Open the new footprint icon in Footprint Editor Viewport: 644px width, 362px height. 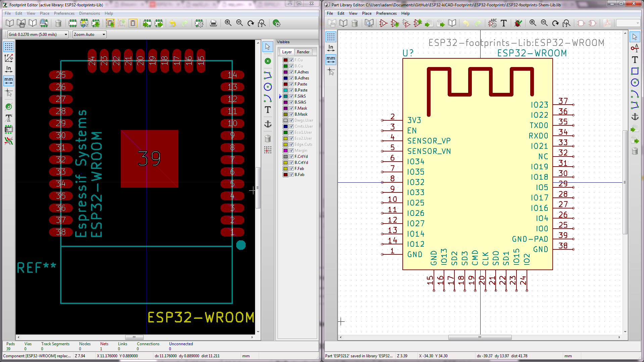coord(73,23)
